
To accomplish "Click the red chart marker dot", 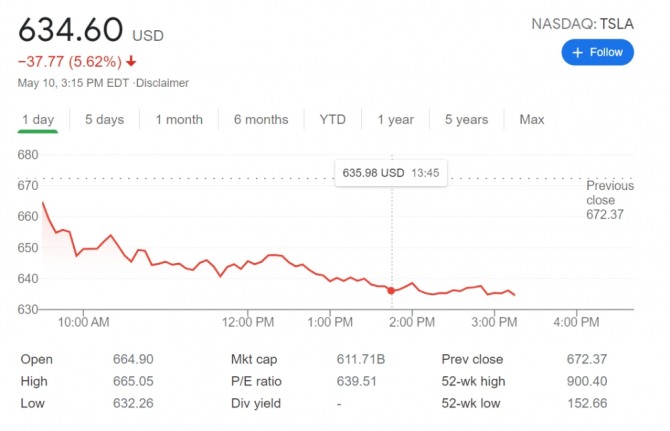I will point(391,291).
